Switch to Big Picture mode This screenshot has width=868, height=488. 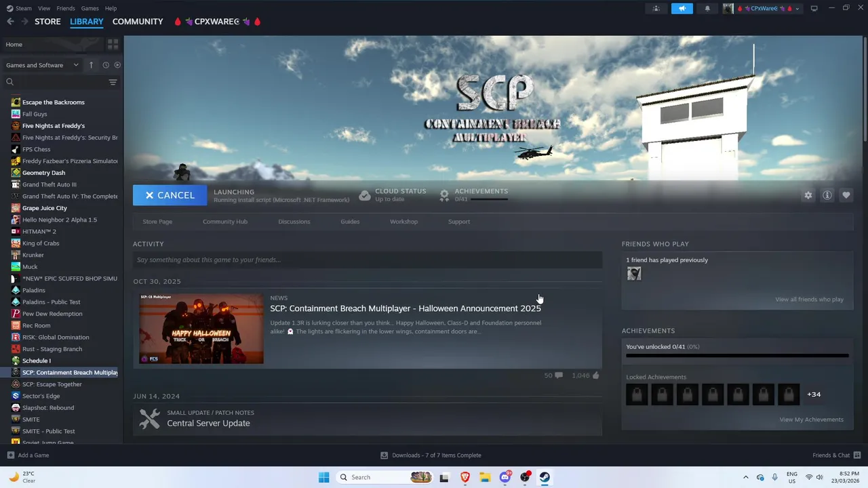tap(814, 8)
